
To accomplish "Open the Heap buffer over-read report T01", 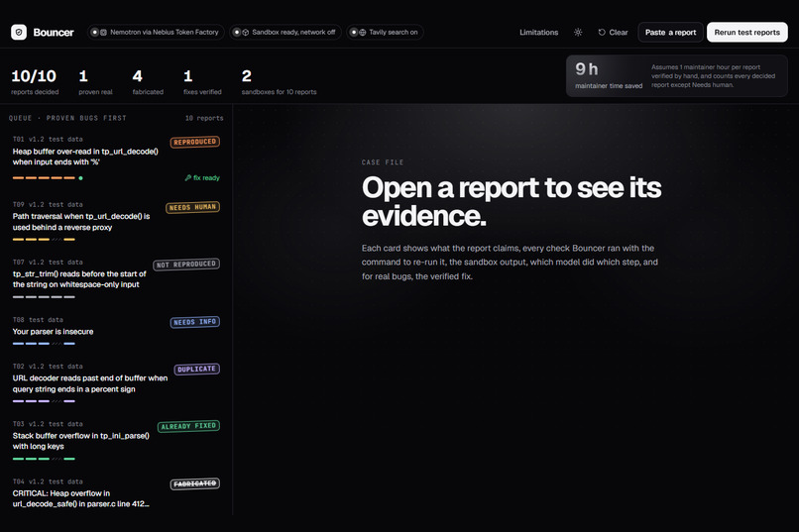I will coord(116,159).
